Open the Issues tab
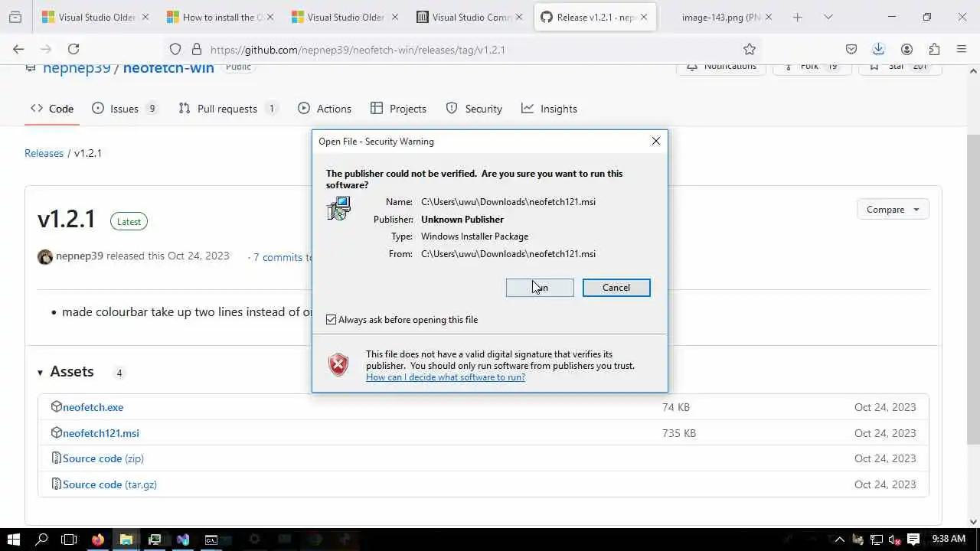The height and width of the screenshot is (551, 980). [x=125, y=109]
